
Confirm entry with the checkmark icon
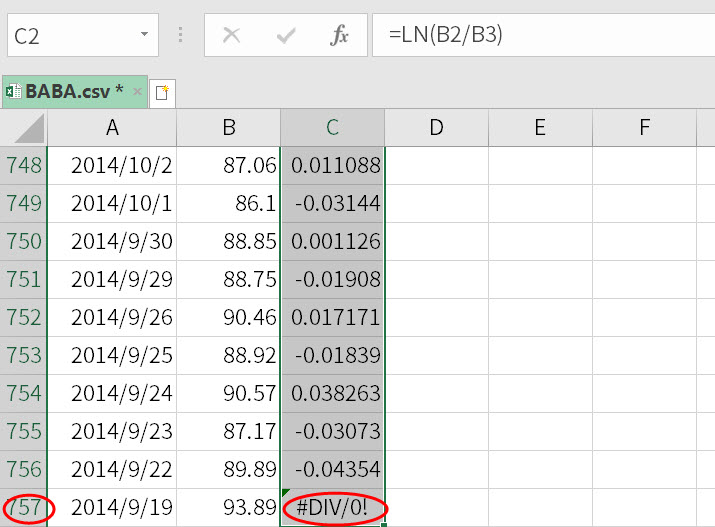click(286, 35)
